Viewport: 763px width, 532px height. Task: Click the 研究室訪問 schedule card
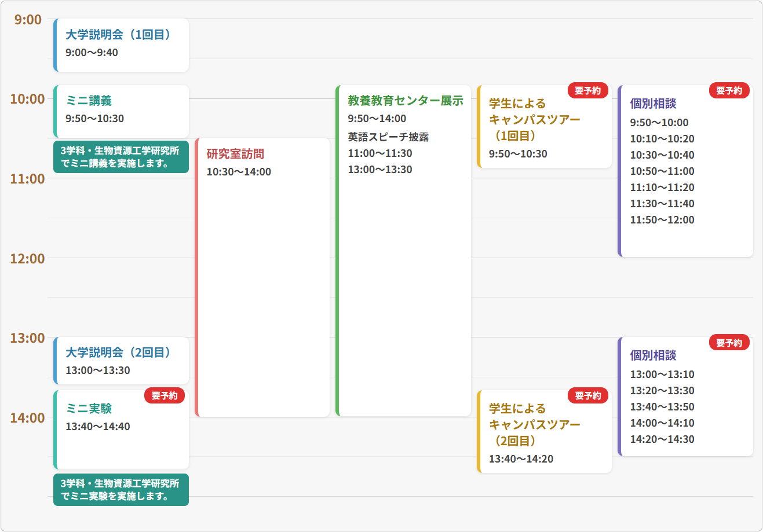(x=262, y=277)
